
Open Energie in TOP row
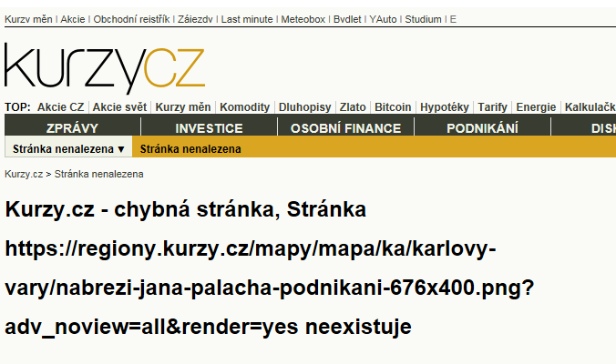[536, 107]
